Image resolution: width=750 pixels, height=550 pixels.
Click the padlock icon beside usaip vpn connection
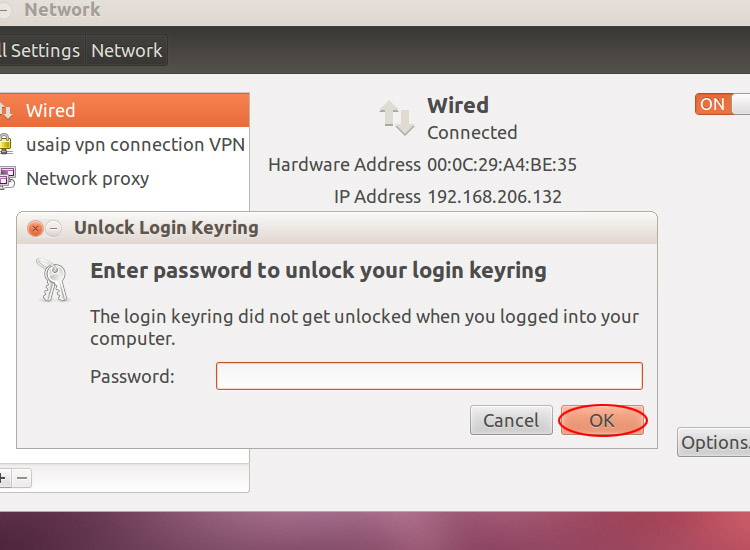6,144
